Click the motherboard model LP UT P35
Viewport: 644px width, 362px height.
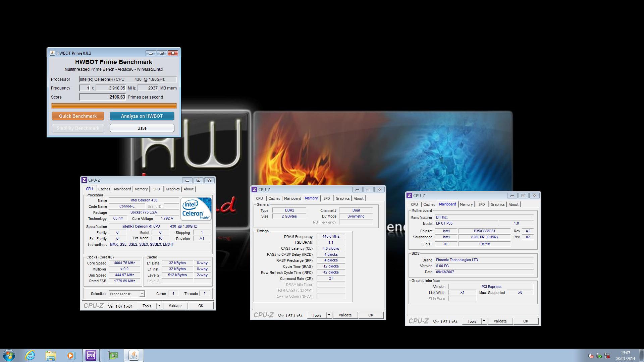tap(466, 224)
